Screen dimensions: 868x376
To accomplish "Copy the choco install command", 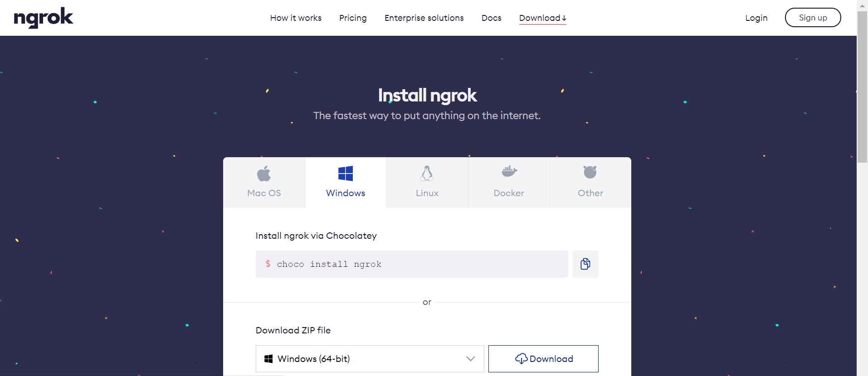I will (585, 264).
